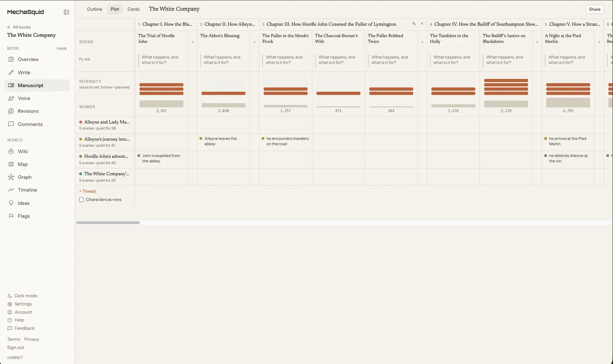613x364 pixels.
Task: Click thread note 'he encounters travelers on the road'
Action: pos(287,141)
